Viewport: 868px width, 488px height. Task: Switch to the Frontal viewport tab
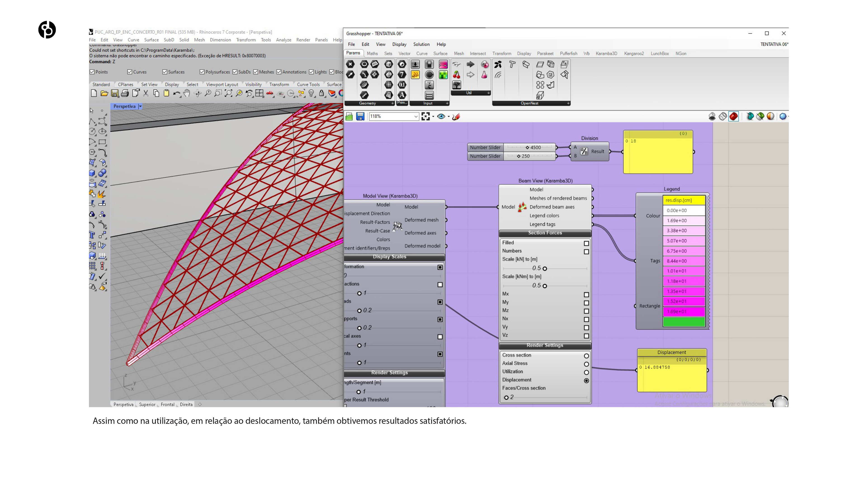(x=167, y=404)
